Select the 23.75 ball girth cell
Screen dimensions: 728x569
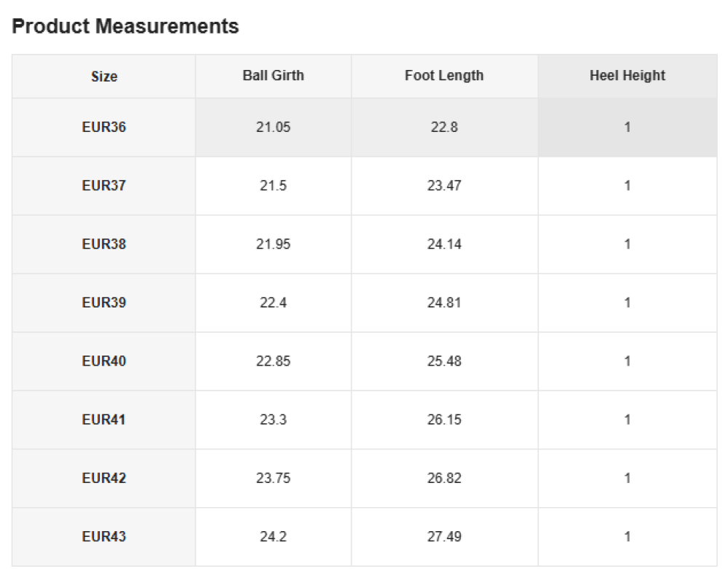[x=273, y=479]
